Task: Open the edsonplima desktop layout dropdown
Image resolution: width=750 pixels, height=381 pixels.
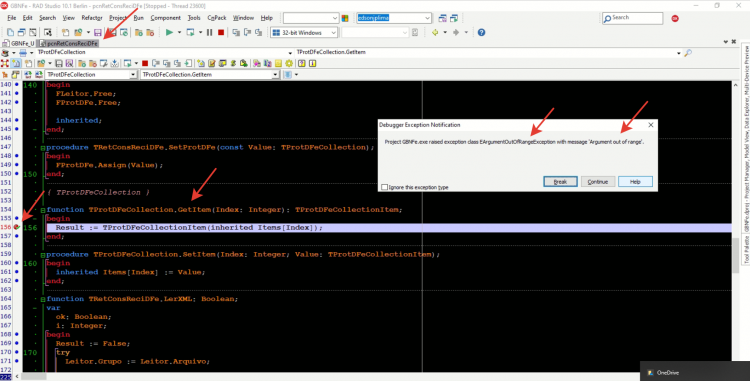Action: [427, 18]
